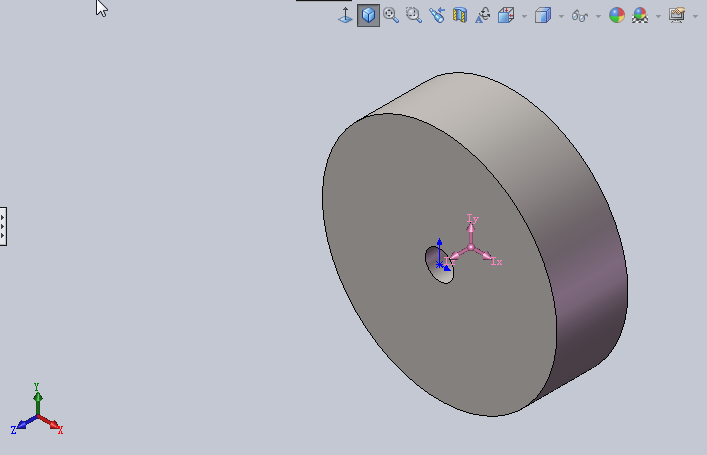
Task: Click the Apply Scene icon
Action: [x=640, y=15]
